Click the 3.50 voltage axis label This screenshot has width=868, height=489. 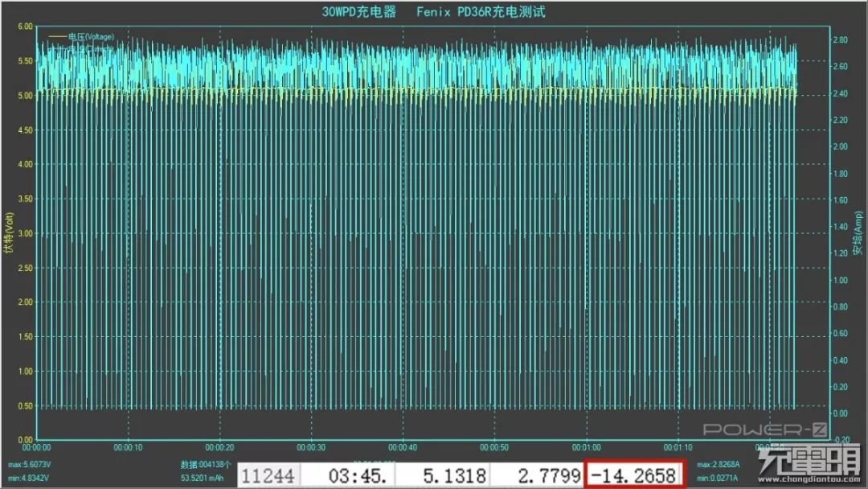pyautogui.click(x=26, y=199)
